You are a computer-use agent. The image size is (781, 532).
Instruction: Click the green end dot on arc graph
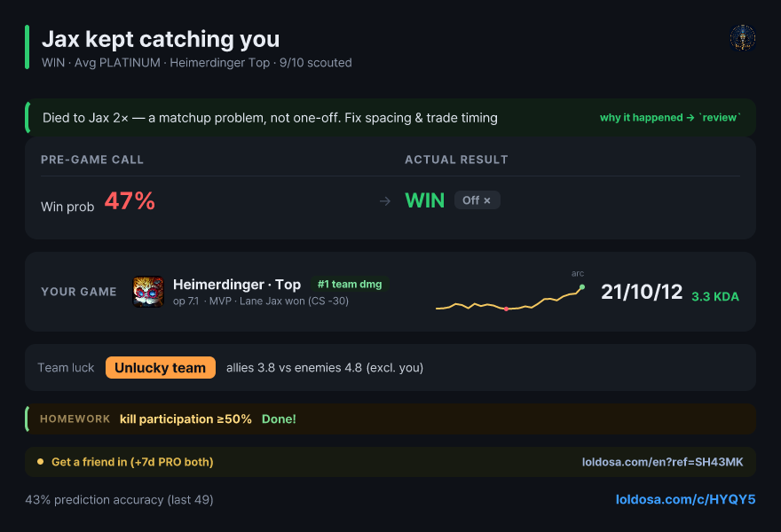(582, 287)
